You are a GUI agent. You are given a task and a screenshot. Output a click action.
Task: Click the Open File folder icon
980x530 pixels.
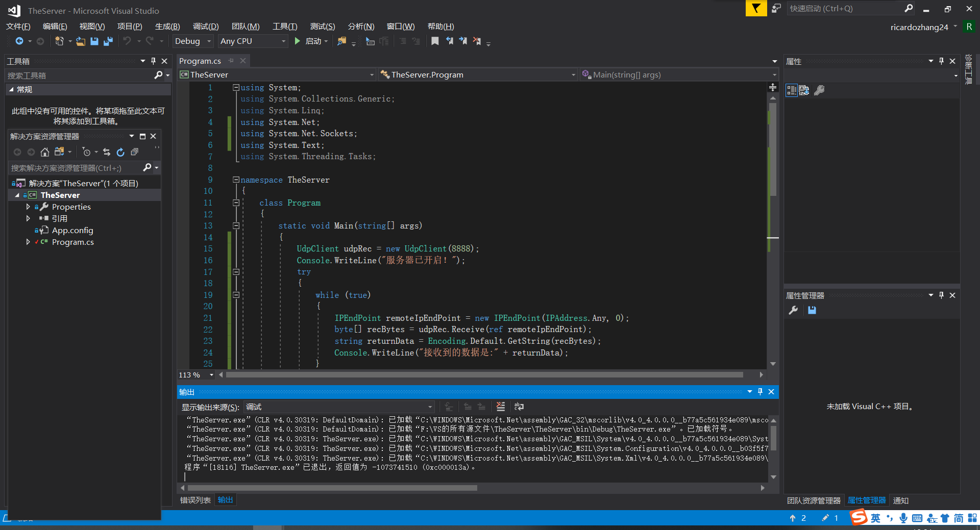click(x=81, y=41)
